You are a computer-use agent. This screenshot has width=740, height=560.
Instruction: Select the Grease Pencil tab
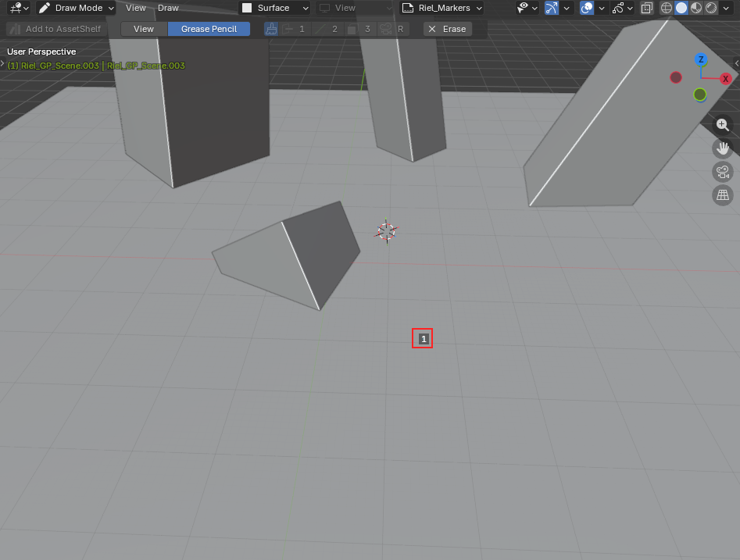click(209, 29)
